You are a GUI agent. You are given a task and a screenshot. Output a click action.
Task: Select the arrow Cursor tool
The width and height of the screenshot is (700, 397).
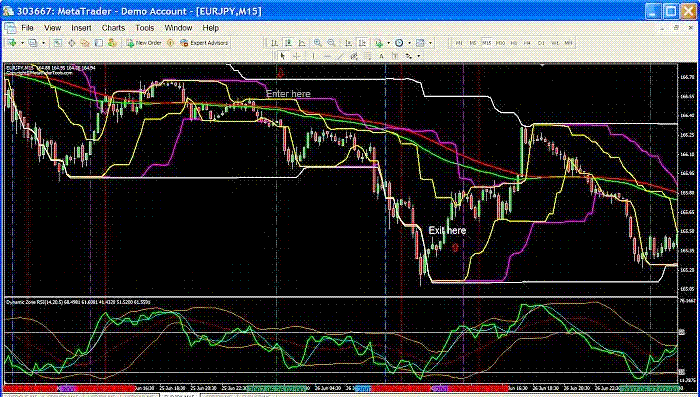tap(282, 56)
